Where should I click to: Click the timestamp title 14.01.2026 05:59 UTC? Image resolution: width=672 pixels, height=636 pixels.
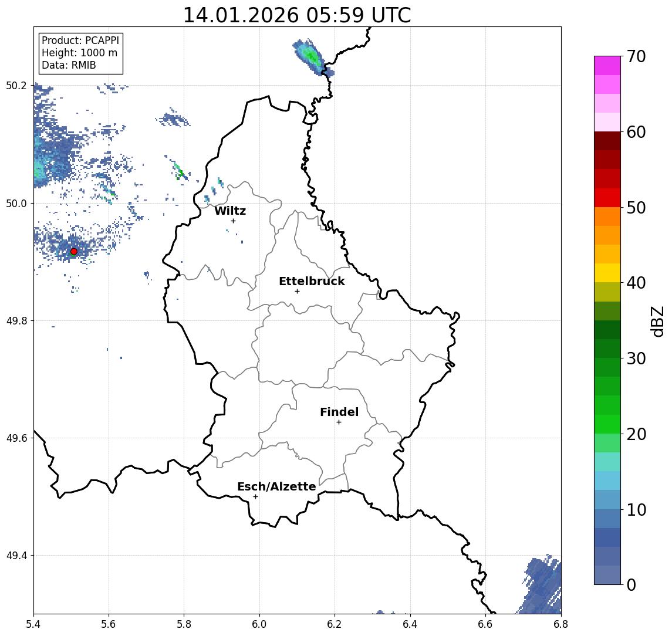click(x=297, y=15)
